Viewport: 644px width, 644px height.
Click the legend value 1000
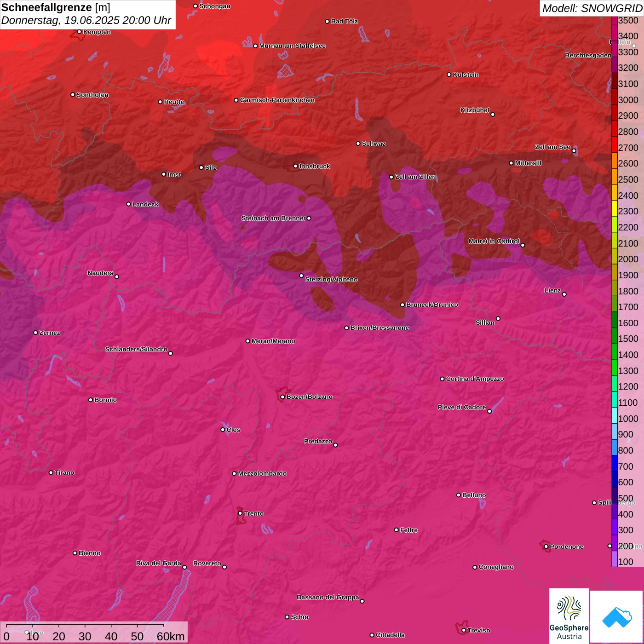[628, 419]
